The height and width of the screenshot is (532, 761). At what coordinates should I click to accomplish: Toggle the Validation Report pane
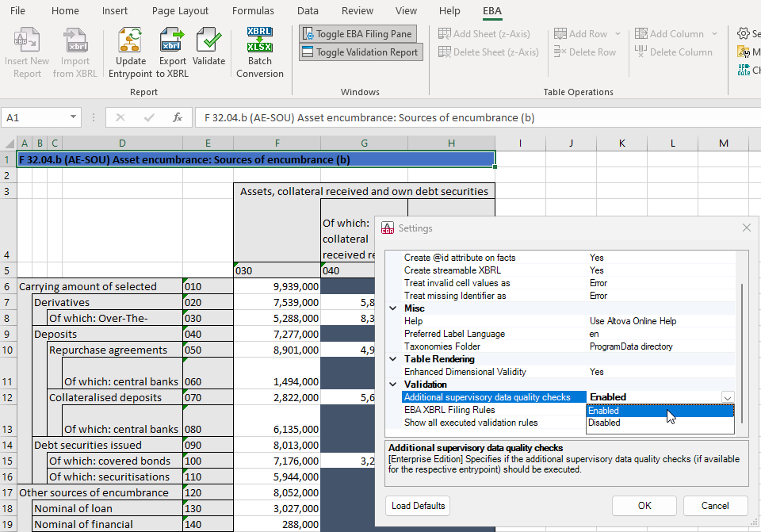click(x=359, y=52)
